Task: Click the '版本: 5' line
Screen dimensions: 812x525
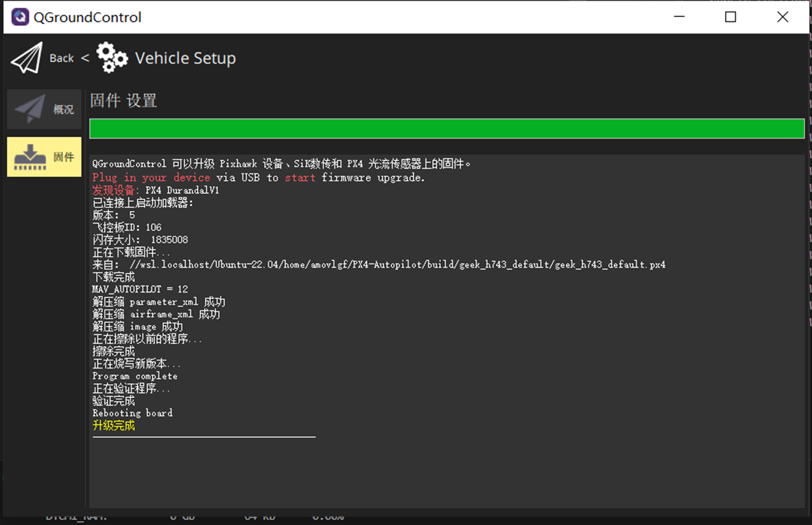Action: click(x=113, y=215)
